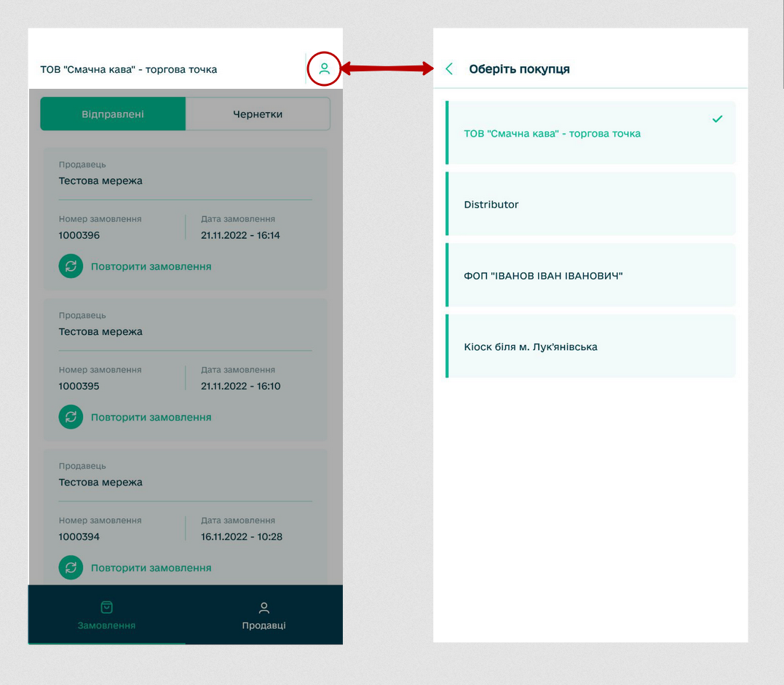Click Повторити замовлення for order 1000394
784x685 pixels.
[x=151, y=569]
